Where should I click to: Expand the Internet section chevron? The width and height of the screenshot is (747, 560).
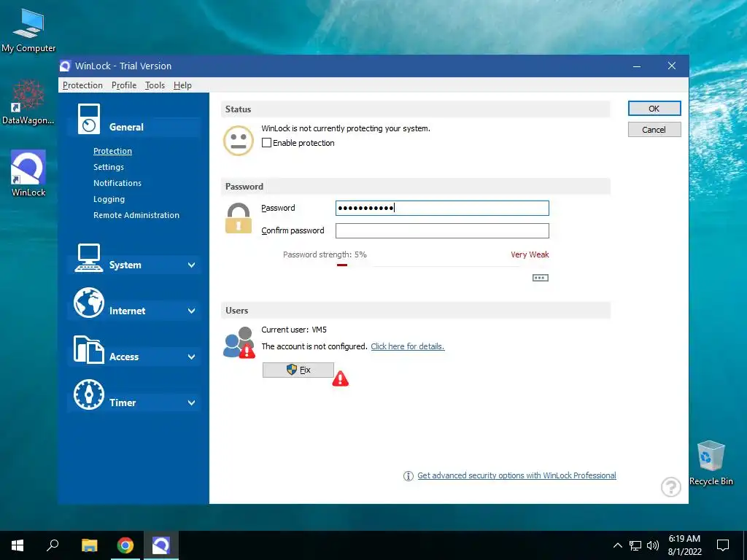point(192,311)
